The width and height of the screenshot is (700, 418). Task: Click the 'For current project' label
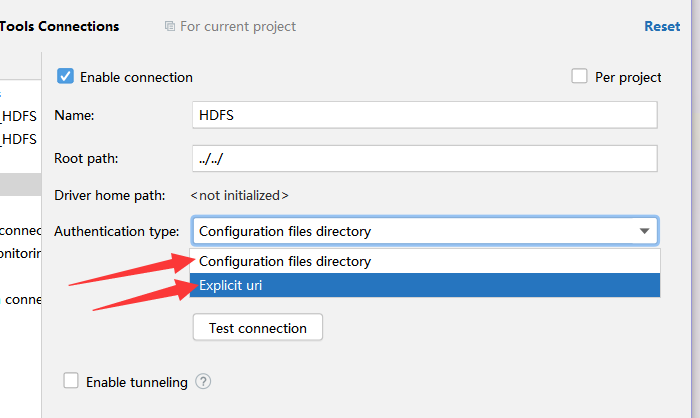click(x=238, y=27)
